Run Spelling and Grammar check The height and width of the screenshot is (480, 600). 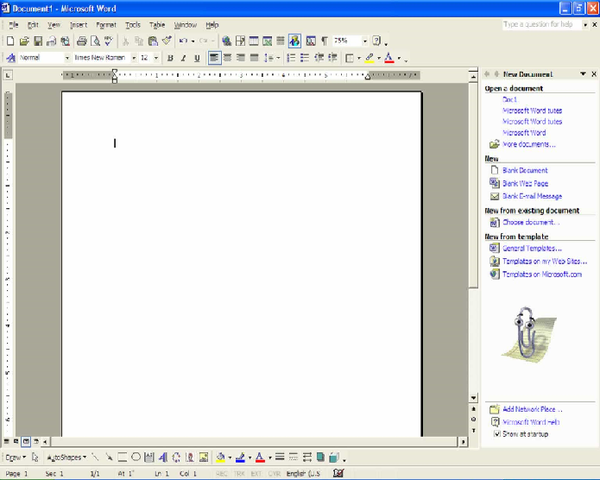(109, 41)
